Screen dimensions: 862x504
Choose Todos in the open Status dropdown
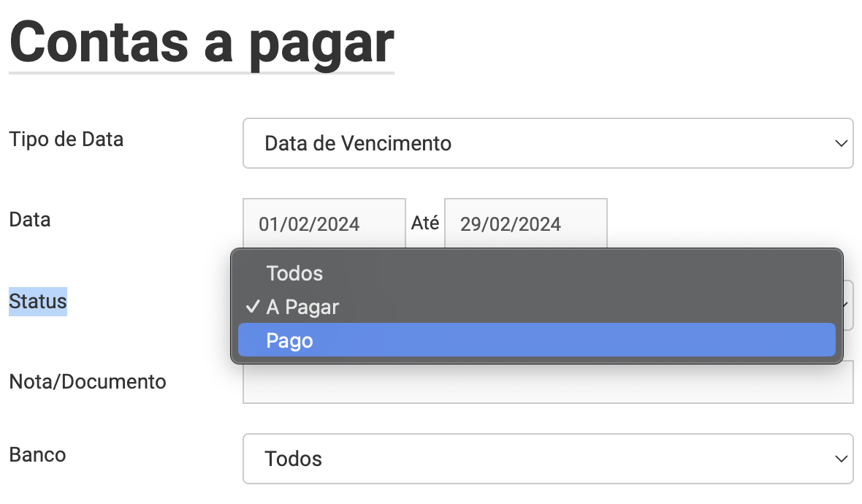536,273
